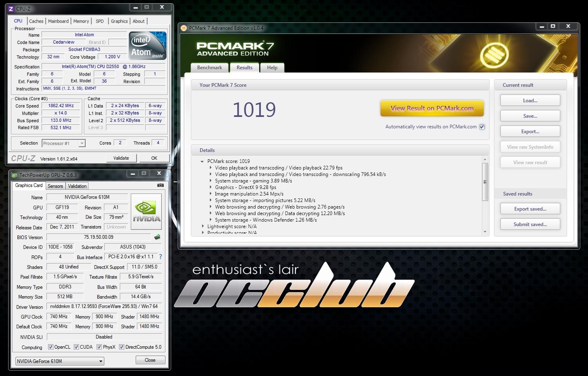Click the BIOS save chip icon in GPU-Z

click(x=157, y=237)
